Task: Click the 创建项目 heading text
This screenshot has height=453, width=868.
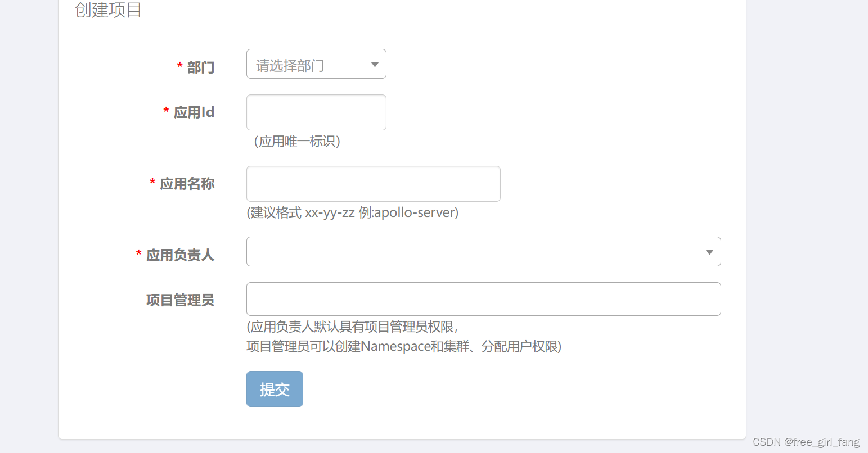Action: point(108,10)
